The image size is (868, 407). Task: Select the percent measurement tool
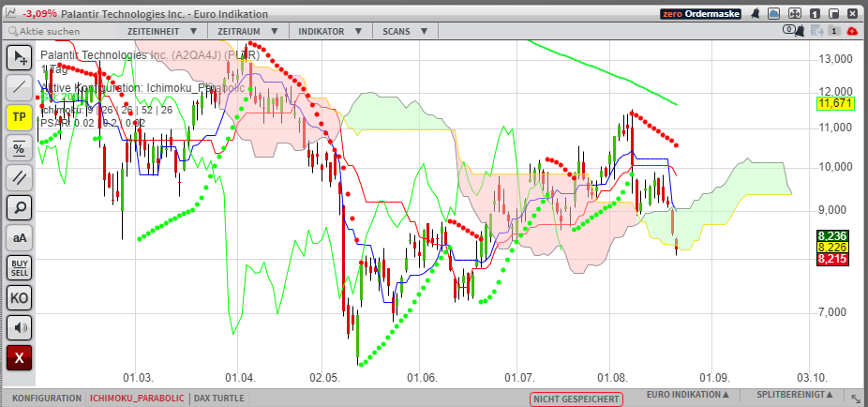tap(20, 147)
